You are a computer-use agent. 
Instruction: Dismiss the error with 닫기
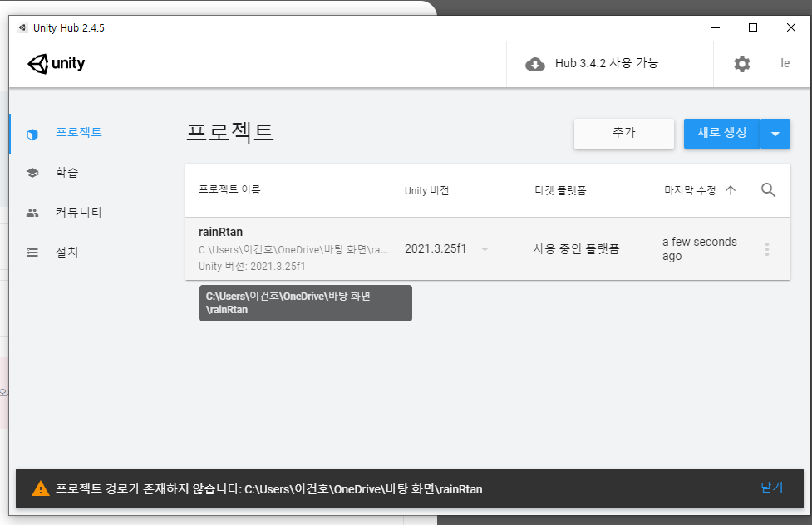(x=771, y=488)
